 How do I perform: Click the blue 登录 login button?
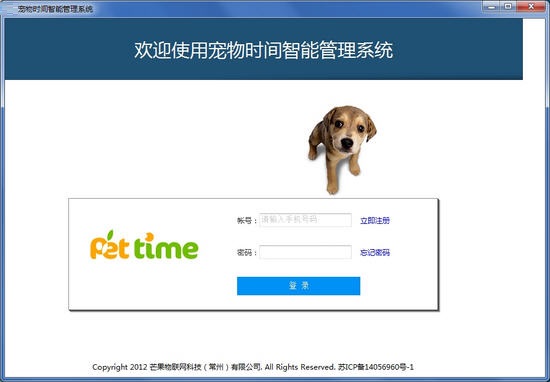coord(299,286)
